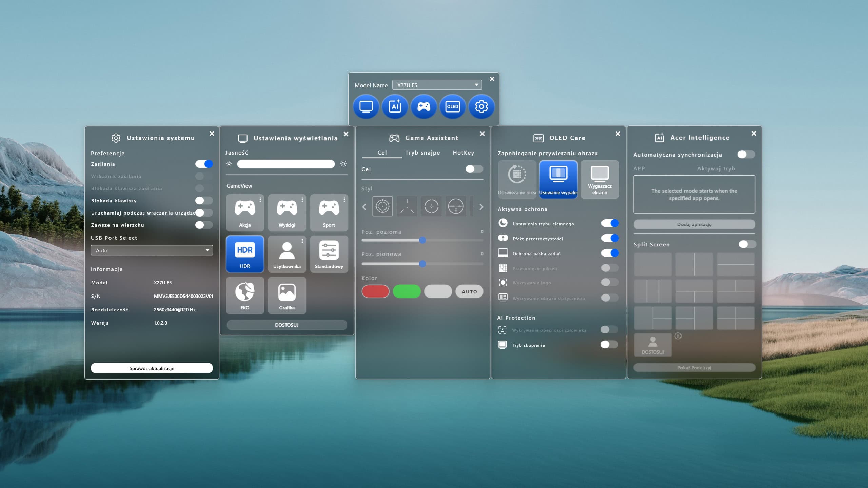This screenshot has width=868, height=488.
Task: Open the Model Name dropdown
Action: click(437, 85)
